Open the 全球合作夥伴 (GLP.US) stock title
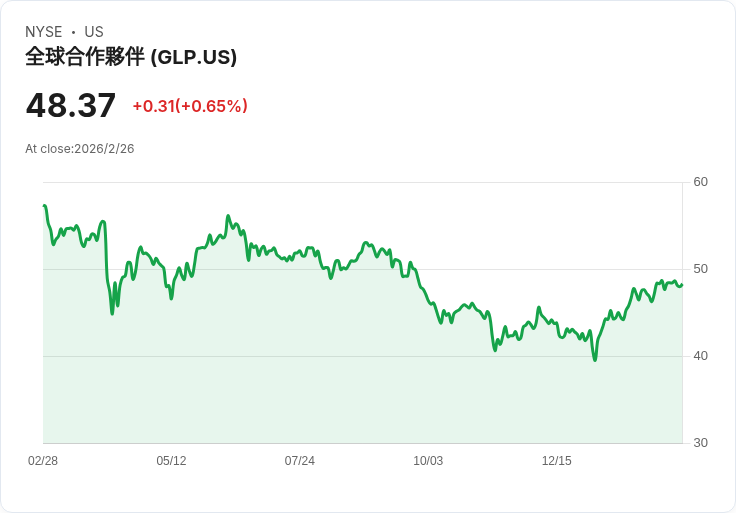Image resolution: width=736 pixels, height=513 pixels. pos(131,57)
